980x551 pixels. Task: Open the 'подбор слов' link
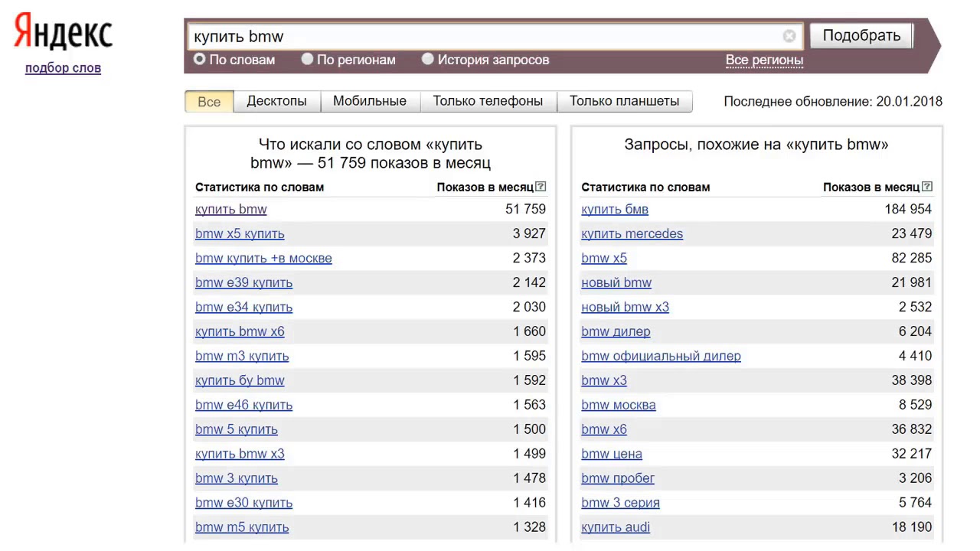(63, 68)
